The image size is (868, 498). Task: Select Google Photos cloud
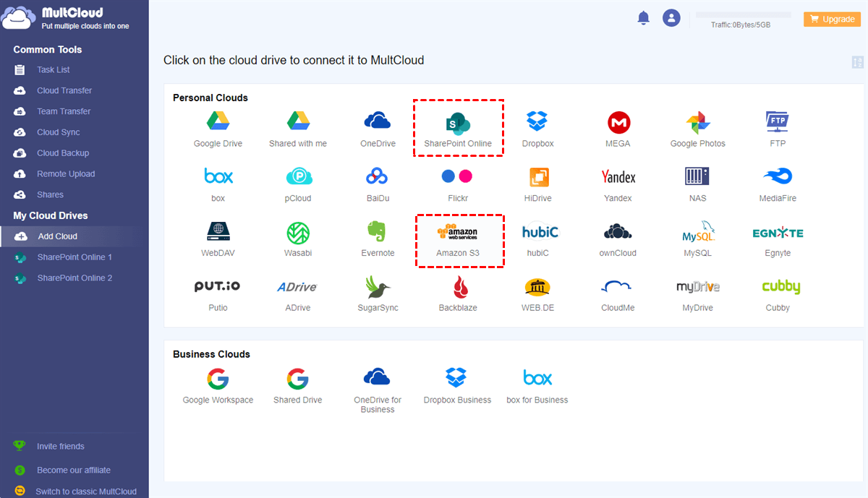[x=698, y=129]
